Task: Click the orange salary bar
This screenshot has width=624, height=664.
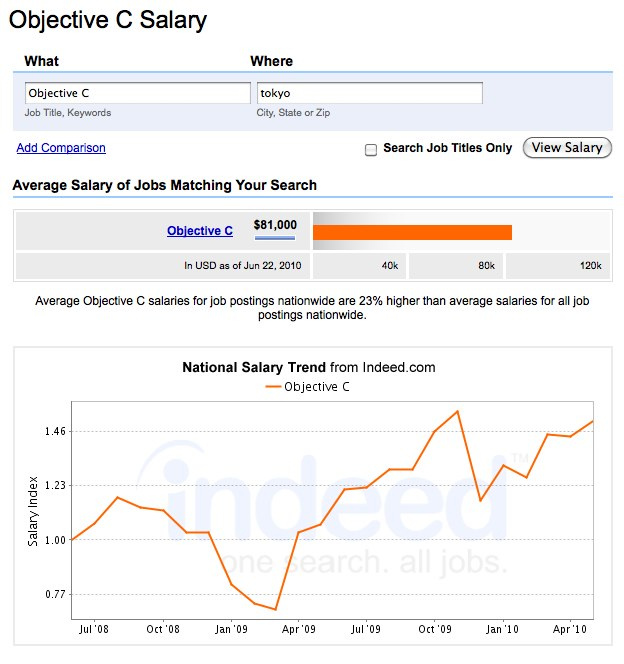Action: click(412, 232)
